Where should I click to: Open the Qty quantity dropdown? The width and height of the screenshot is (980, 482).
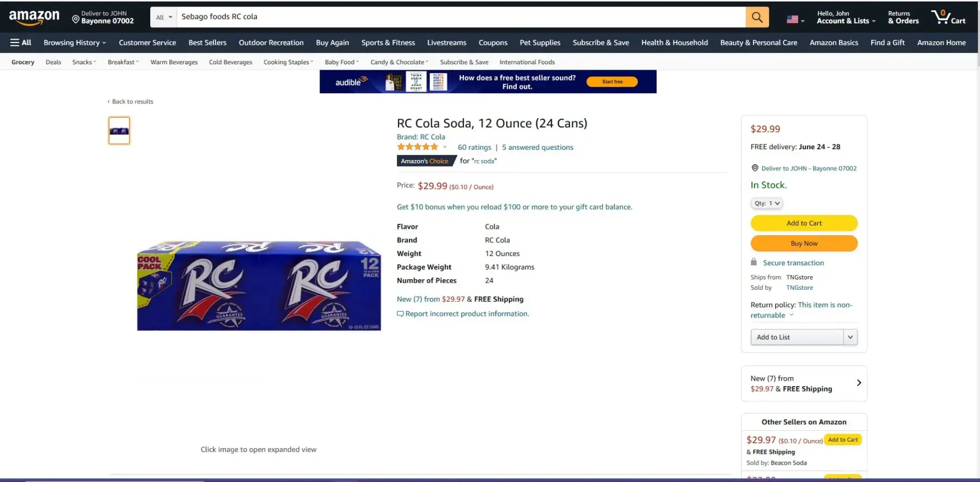click(x=767, y=203)
